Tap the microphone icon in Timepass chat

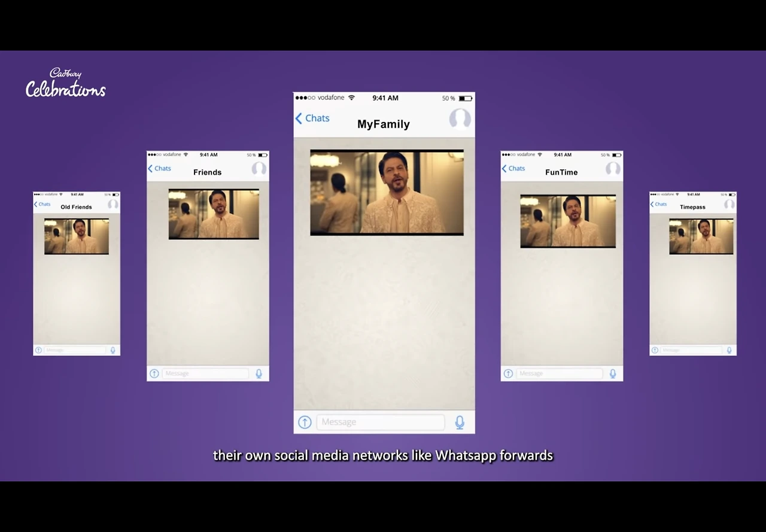point(729,350)
